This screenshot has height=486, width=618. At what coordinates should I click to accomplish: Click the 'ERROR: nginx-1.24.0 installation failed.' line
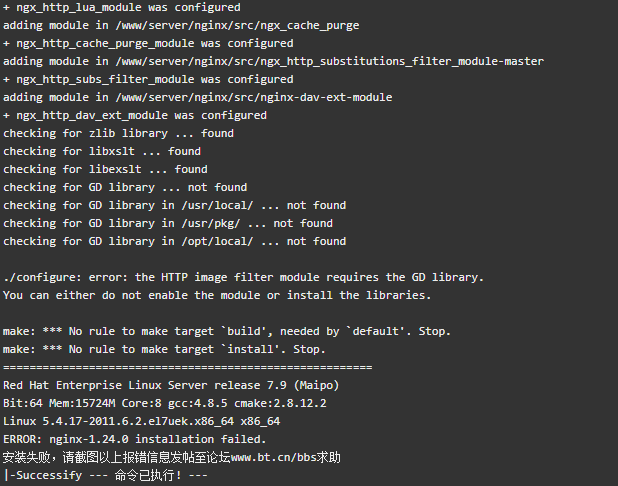135,439
